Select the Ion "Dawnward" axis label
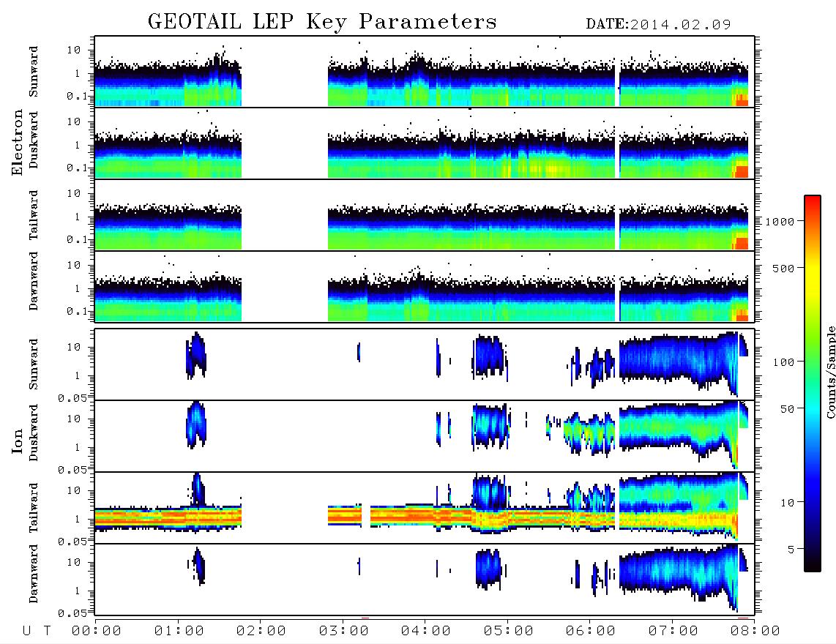 point(34,574)
